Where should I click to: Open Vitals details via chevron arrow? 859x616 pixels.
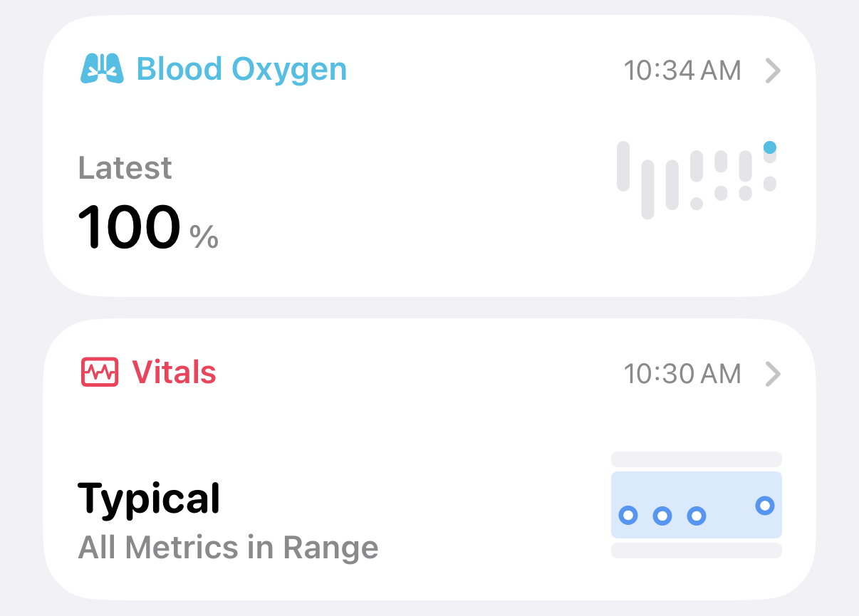(773, 374)
